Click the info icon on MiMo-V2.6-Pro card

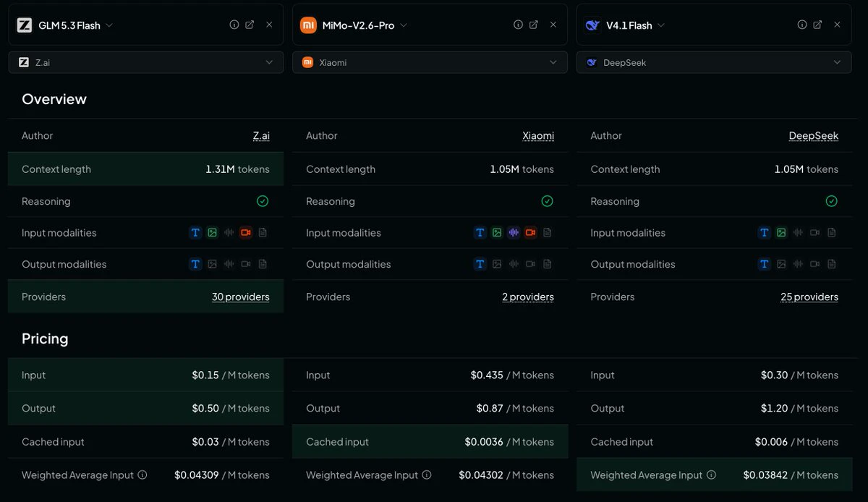tap(518, 25)
